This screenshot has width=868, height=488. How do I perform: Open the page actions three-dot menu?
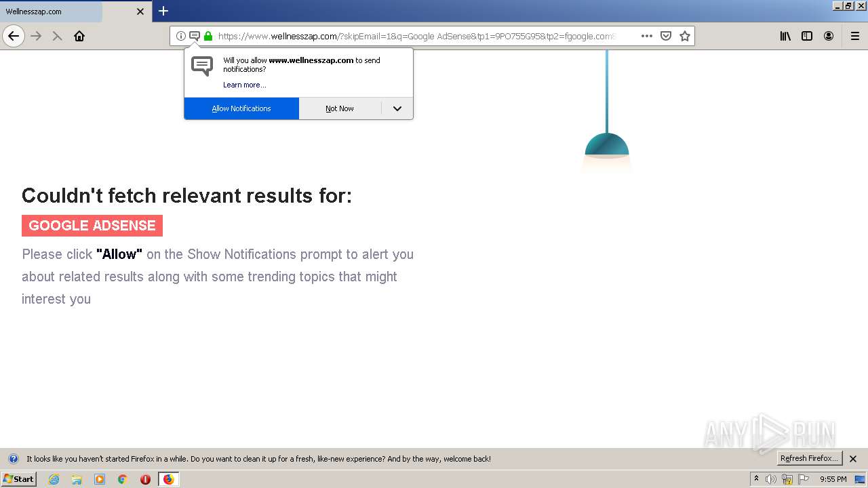pyautogui.click(x=647, y=36)
